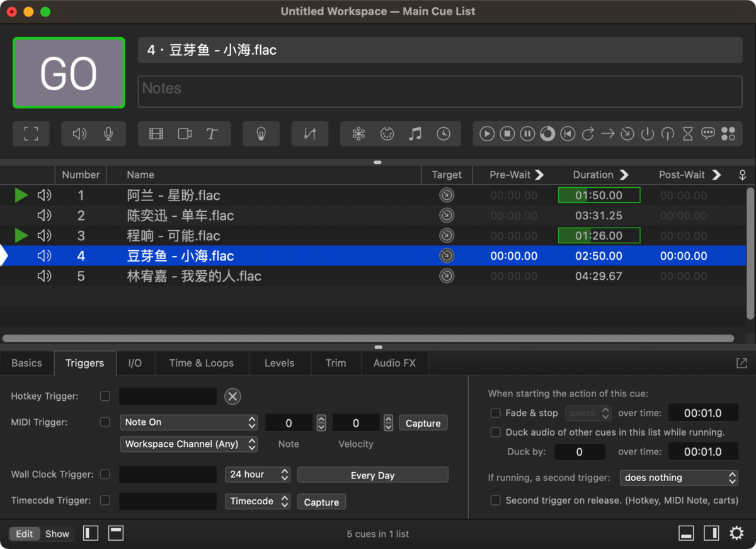Viewport: 756px width, 549px height.
Task: Add a Devamp cue from the toolbar
Action: (588, 134)
